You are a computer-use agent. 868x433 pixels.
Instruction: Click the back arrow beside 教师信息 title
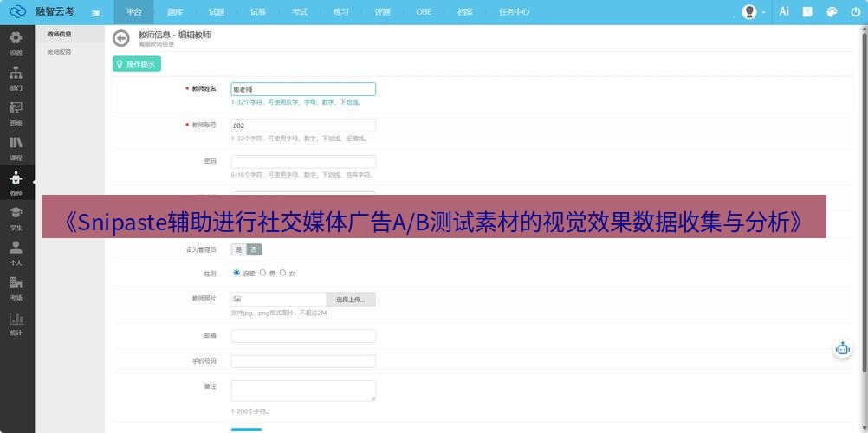[120, 38]
